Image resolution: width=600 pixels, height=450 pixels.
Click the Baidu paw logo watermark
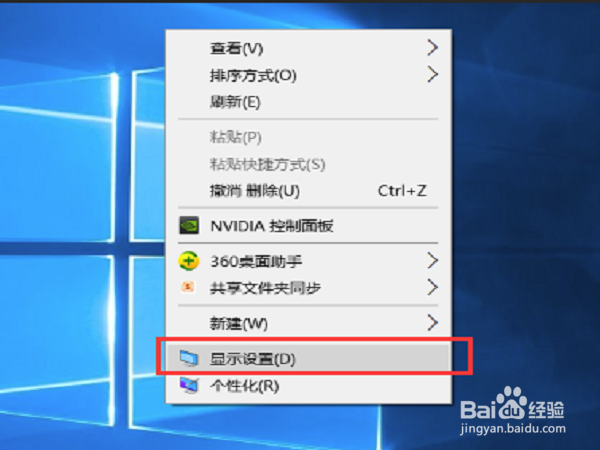coord(512,404)
